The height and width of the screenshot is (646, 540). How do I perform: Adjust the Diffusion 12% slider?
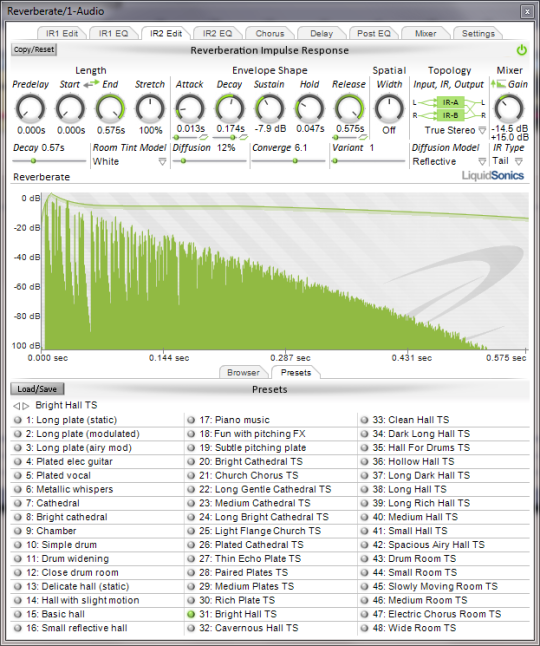210,161
